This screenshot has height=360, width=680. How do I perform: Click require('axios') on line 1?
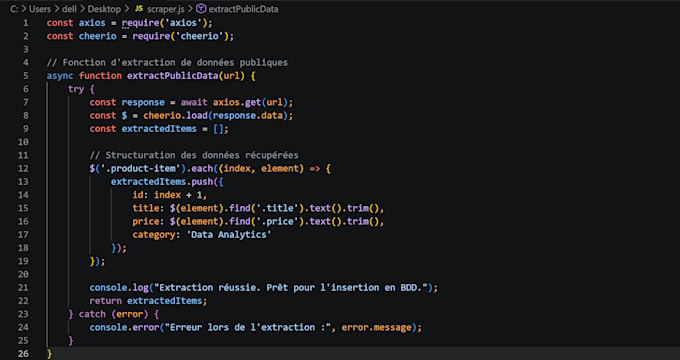point(165,23)
